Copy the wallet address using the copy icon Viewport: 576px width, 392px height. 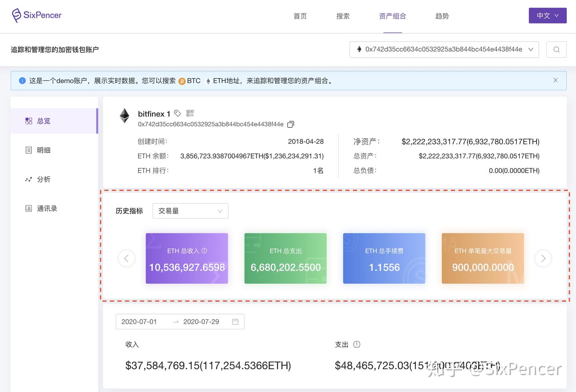click(x=290, y=124)
